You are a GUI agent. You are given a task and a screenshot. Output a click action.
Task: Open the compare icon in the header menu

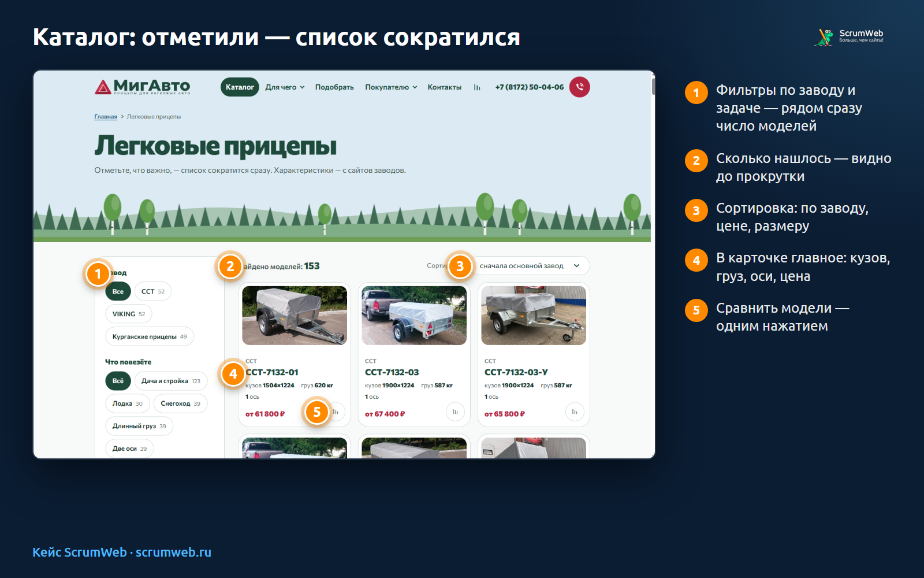pos(477,87)
